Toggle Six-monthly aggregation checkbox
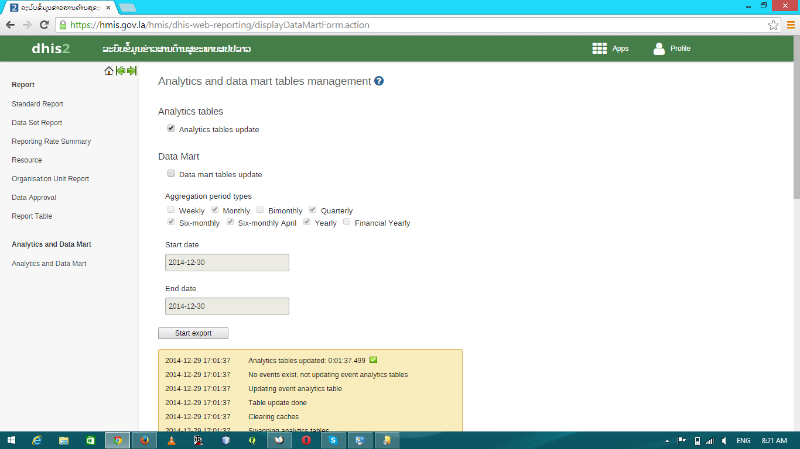This screenshot has width=800, height=449. (171, 222)
